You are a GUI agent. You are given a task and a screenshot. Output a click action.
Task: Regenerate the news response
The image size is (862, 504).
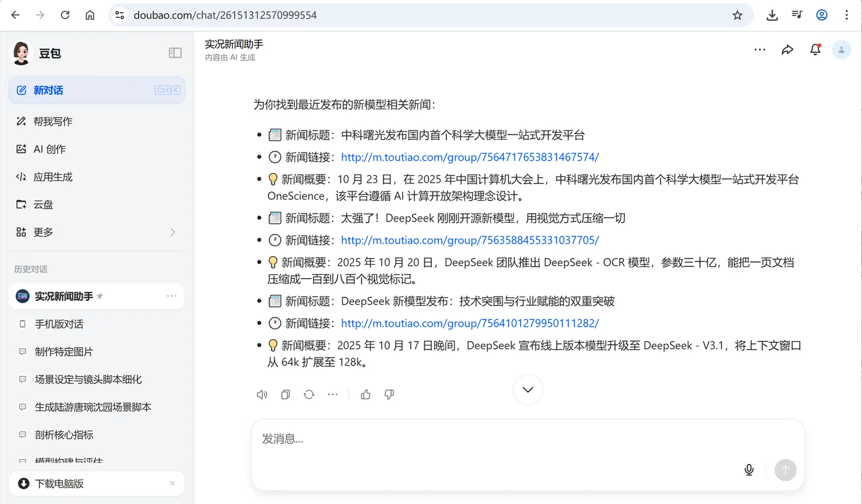[308, 394]
